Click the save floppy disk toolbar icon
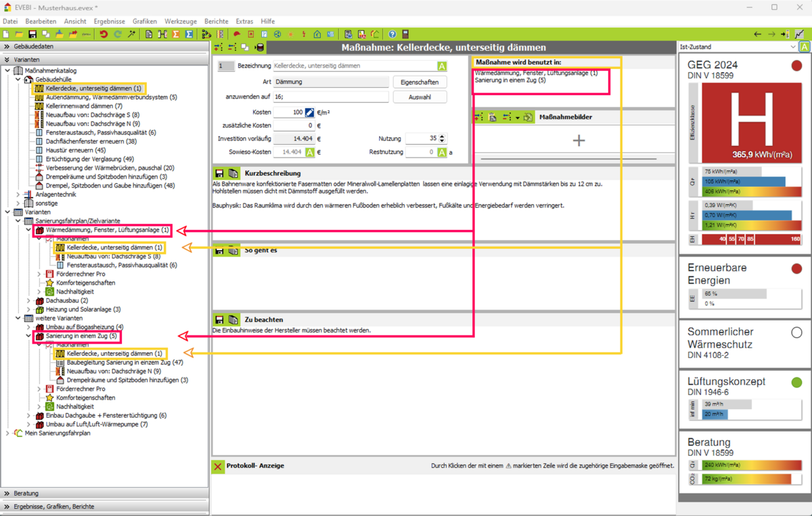 coord(32,34)
